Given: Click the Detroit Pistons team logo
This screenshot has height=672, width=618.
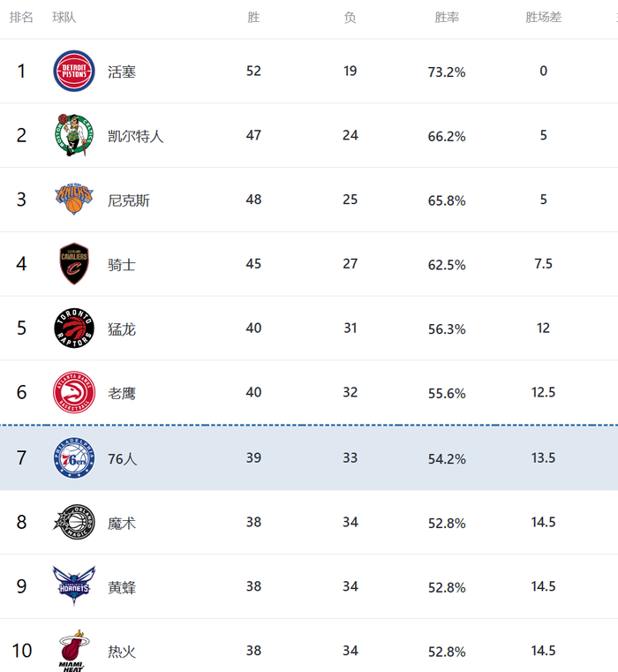Looking at the screenshot, I should tap(73, 72).
